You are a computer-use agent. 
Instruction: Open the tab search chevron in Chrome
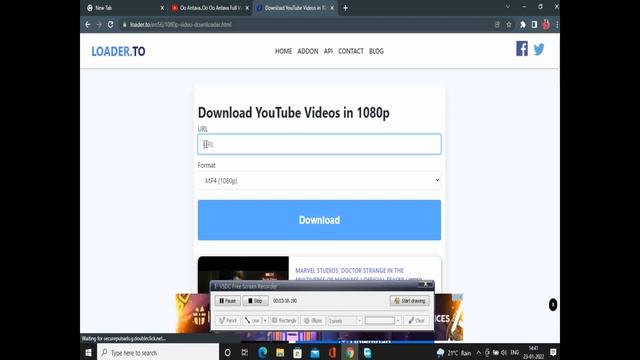(x=508, y=7)
